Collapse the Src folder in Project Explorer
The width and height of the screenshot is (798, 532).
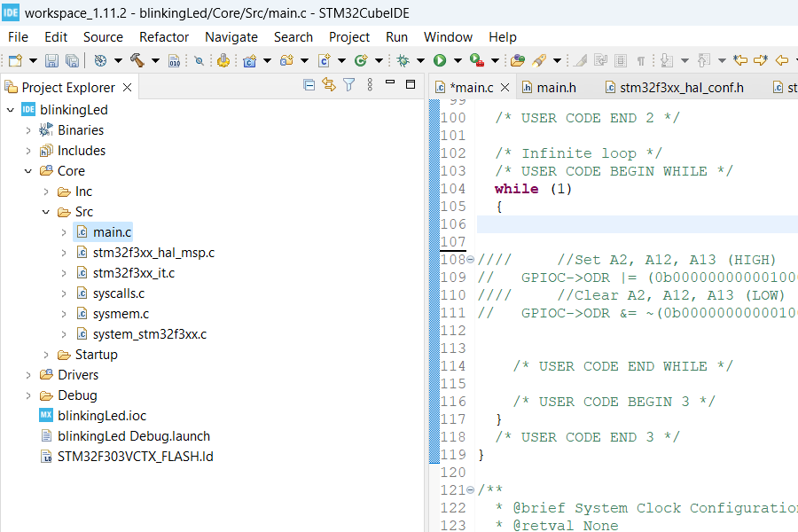click(46, 211)
